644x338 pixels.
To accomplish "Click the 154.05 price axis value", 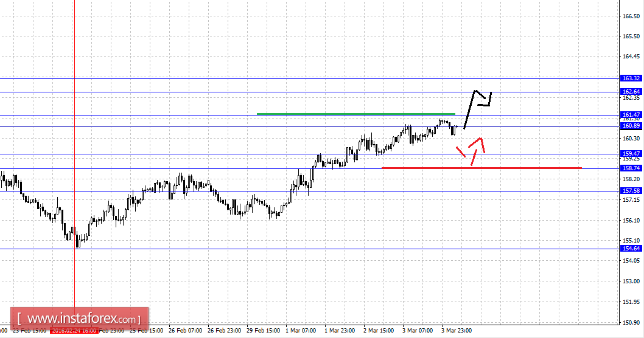I will pos(631,260).
